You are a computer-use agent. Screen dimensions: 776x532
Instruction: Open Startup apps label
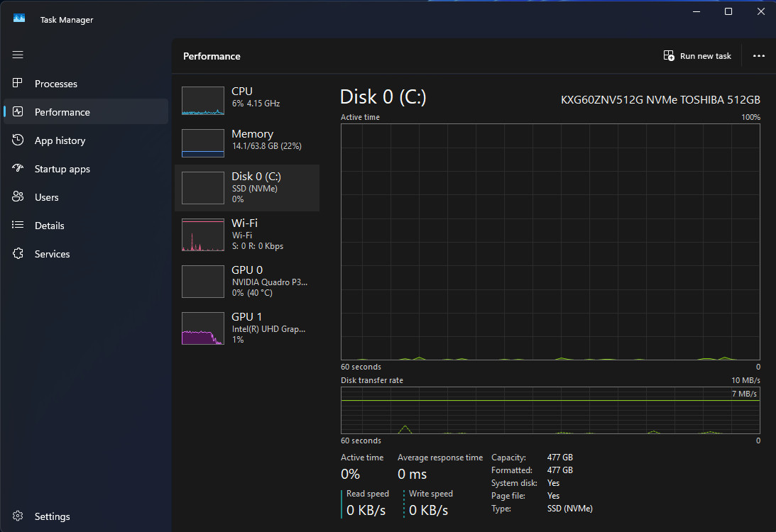[x=62, y=169]
